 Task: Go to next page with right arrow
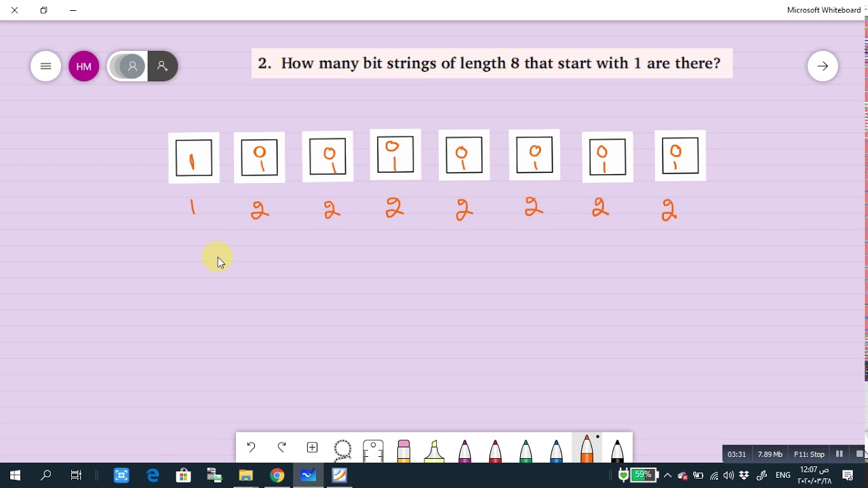[823, 66]
